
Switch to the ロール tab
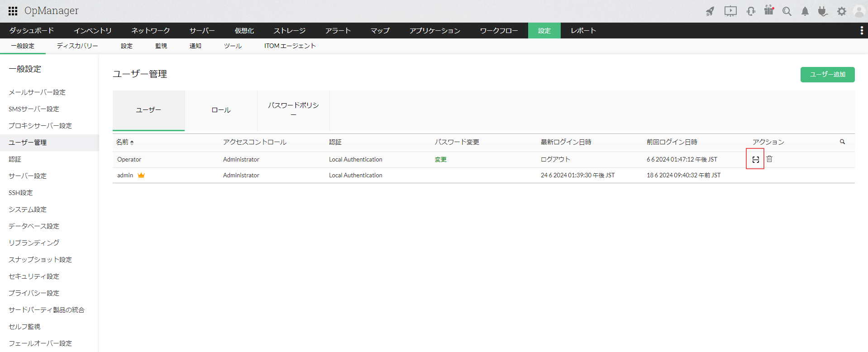coord(221,110)
